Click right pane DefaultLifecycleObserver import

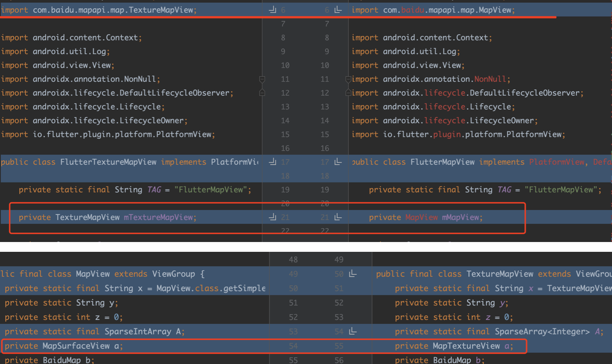click(468, 93)
